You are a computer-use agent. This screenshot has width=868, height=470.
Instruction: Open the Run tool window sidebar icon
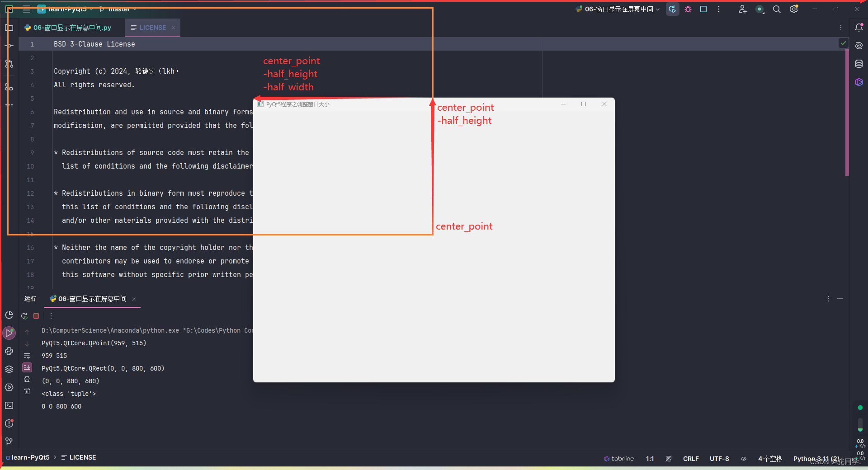(x=9, y=333)
